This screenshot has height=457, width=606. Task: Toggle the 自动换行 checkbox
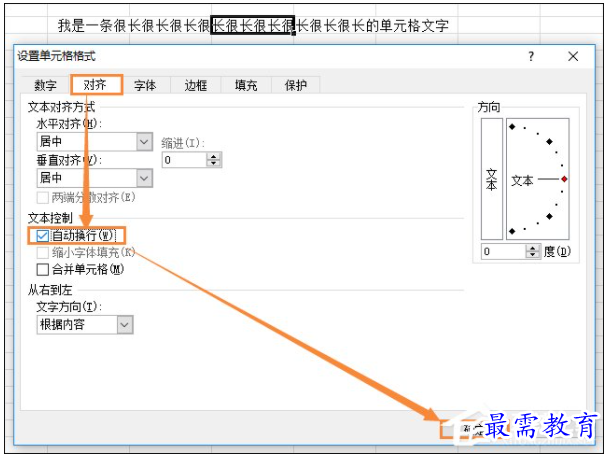42,235
